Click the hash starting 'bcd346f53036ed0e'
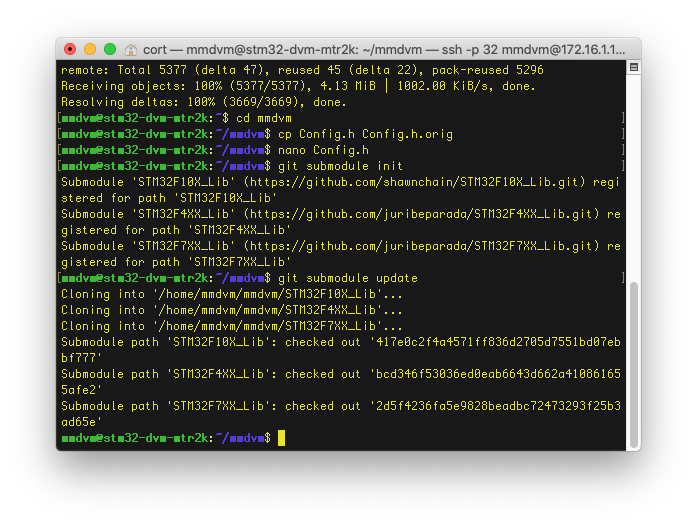The height and width of the screenshot is (525, 697). 498,374
